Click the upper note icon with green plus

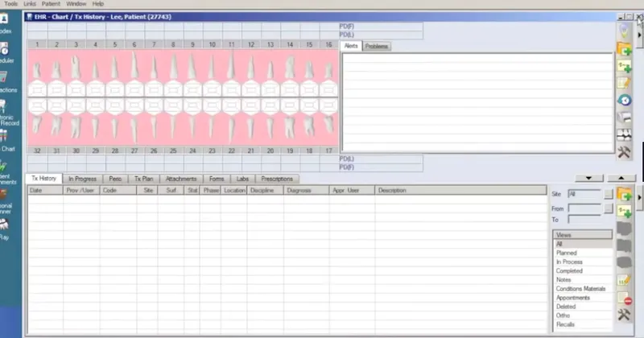point(625,67)
